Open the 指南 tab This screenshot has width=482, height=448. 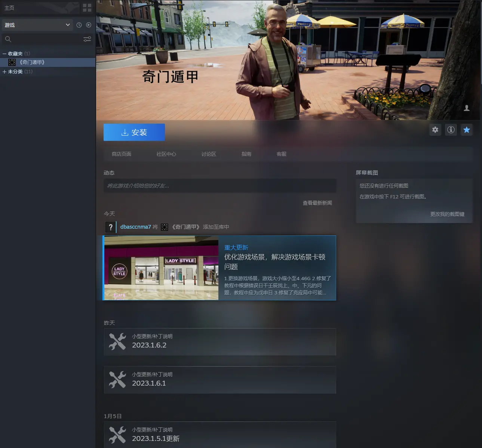click(x=246, y=154)
